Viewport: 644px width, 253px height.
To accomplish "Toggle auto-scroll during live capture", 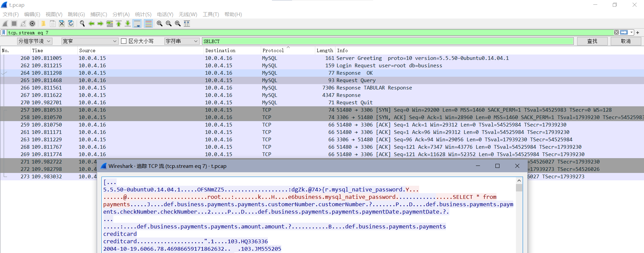I will click(137, 24).
